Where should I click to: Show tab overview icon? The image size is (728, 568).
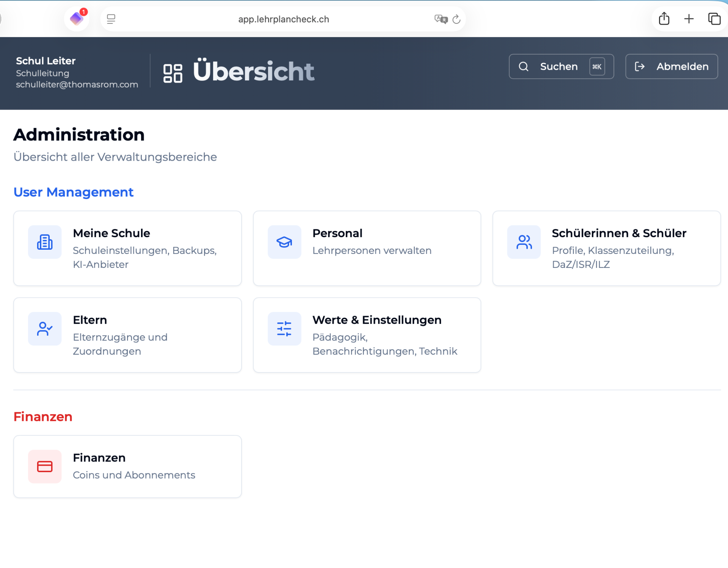[x=714, y=19]
